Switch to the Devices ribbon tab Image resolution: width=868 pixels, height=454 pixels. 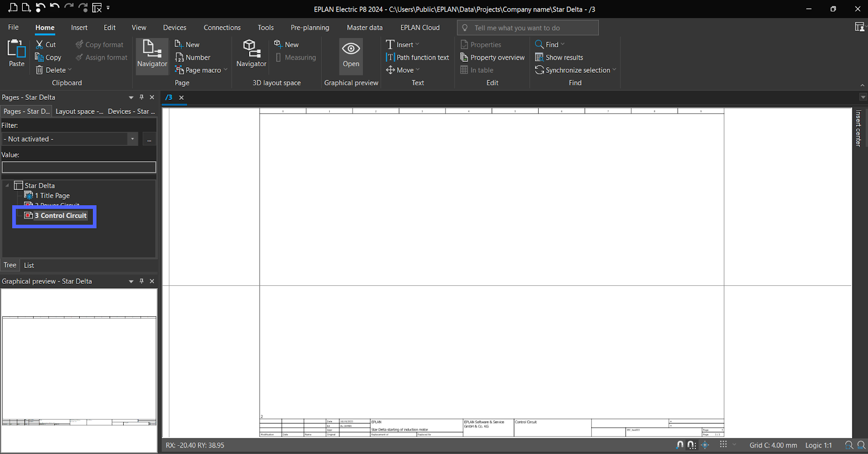tap(175, 27)
